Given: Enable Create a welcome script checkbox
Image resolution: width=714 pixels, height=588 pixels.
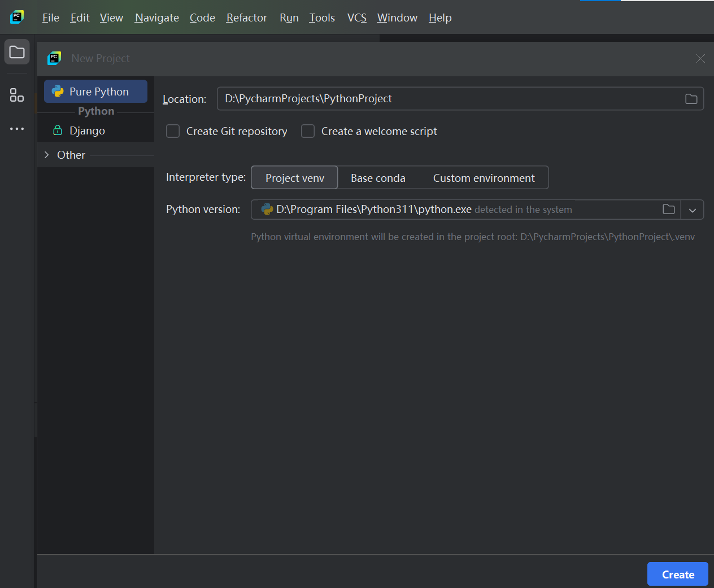Looking at the screenshot, I should click(308, 131).
